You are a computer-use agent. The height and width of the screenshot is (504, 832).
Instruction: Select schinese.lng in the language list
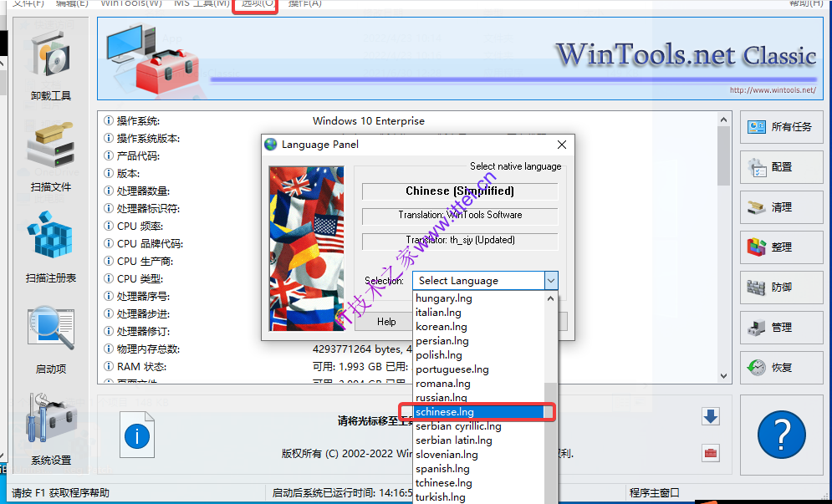(479, 412)
